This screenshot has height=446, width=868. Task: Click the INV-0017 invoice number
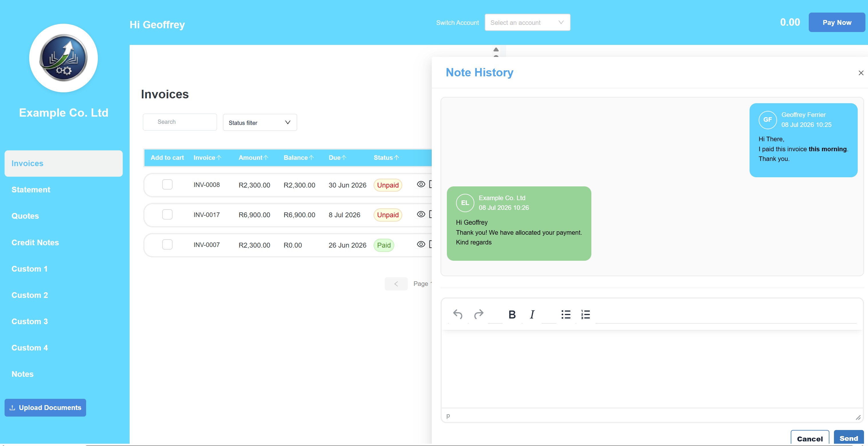207,214
